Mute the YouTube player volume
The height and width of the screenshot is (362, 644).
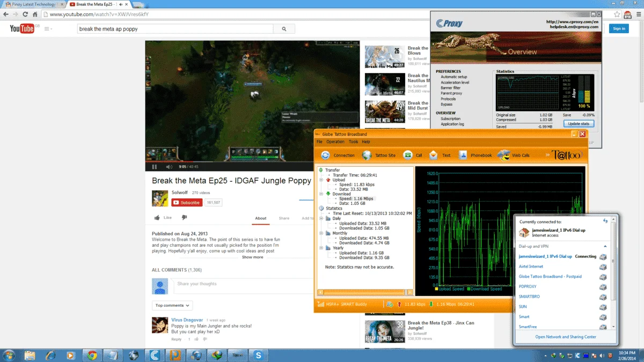point(168,167)
